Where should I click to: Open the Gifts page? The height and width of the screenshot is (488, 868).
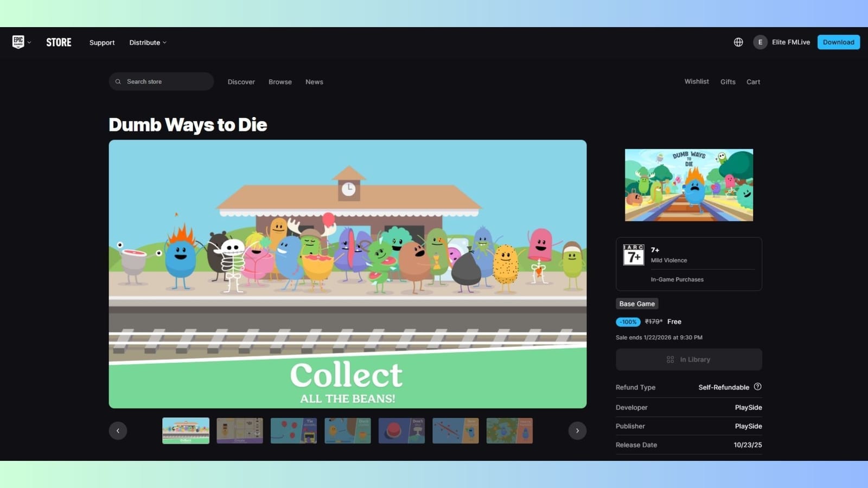727,81
